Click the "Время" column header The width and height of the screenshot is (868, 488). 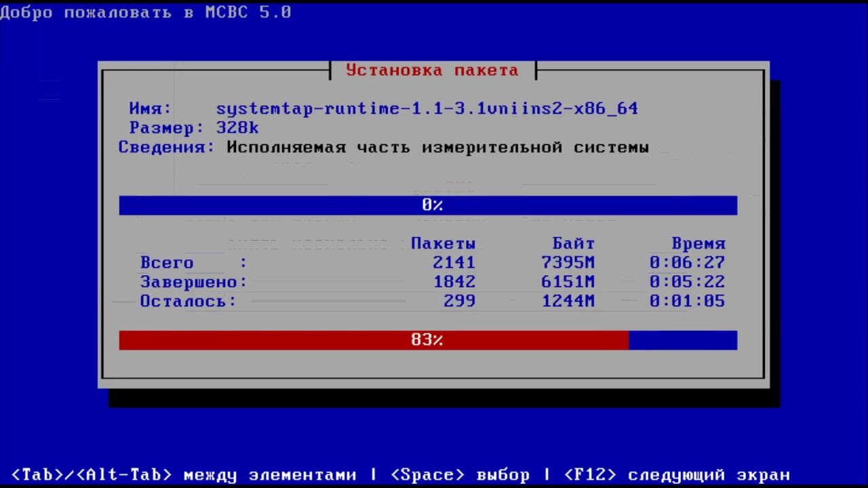point(698,243)
